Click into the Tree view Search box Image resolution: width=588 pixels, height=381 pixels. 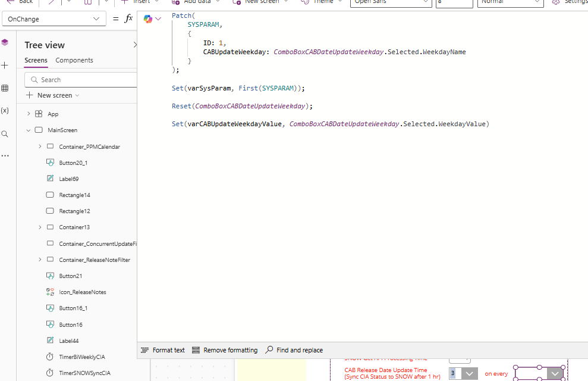pyautogui.click(x=81, y=80)
